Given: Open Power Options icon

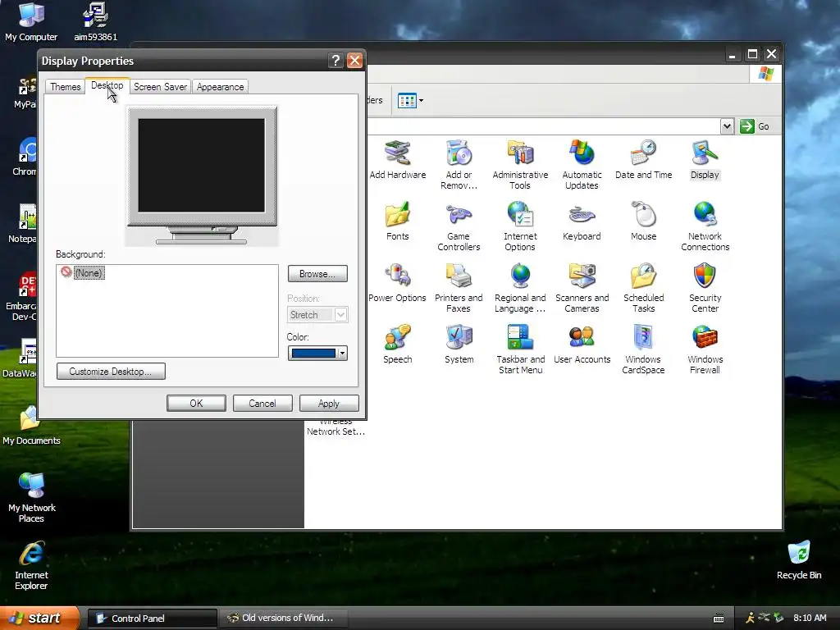Looking at the screenshot, I should pyautogui.click(x=398, y=283).
